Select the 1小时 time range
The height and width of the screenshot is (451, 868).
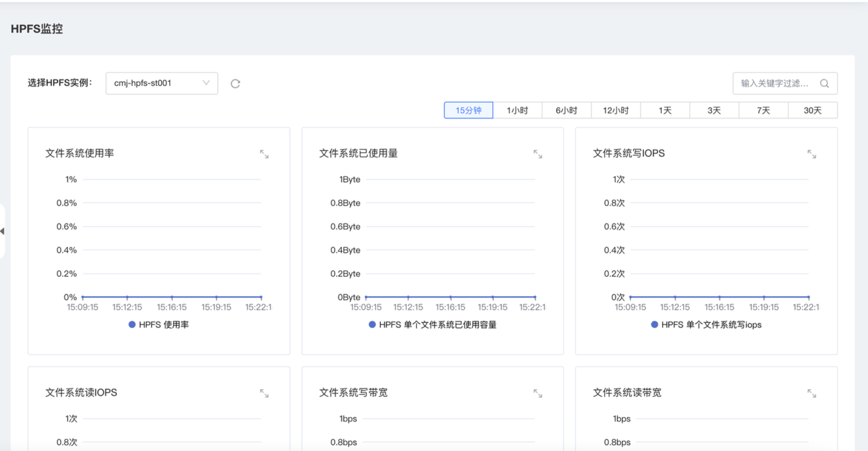pyautogui.click(x=518, y=110)
